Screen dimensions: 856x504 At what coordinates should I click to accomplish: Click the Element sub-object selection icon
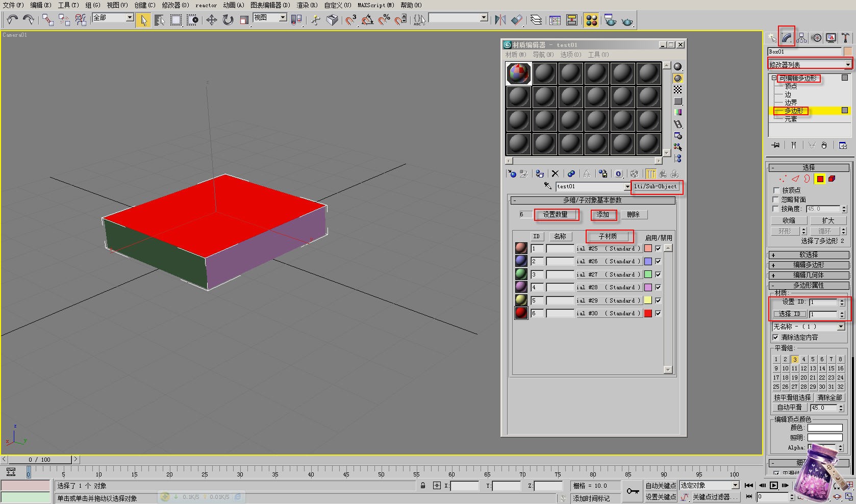pos(832,179)
